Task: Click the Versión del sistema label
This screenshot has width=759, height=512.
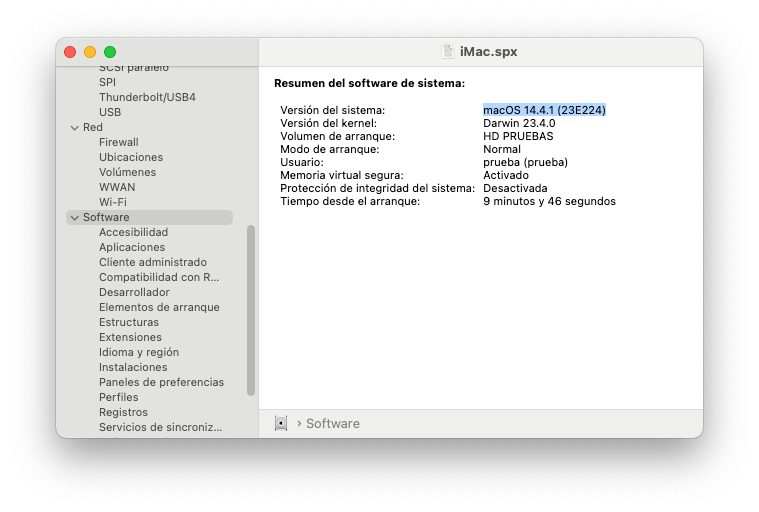Action: [333, 110]
